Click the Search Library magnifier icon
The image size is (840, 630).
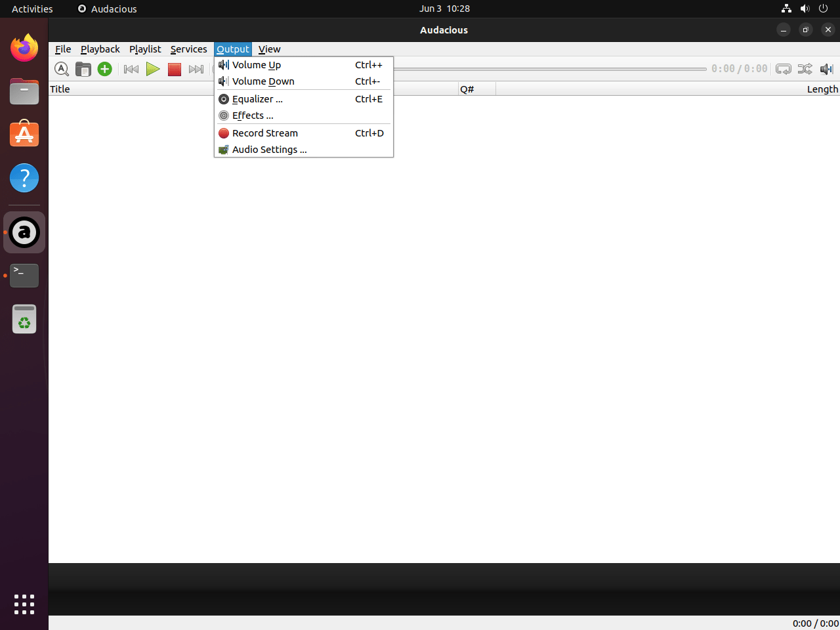tap(62, 69)
